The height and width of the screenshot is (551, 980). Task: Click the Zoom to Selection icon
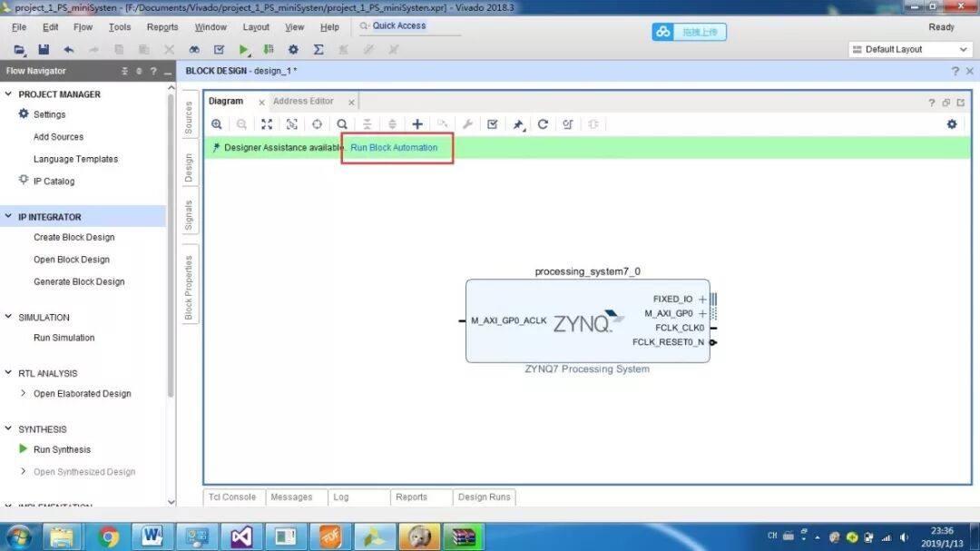[292, 123]
